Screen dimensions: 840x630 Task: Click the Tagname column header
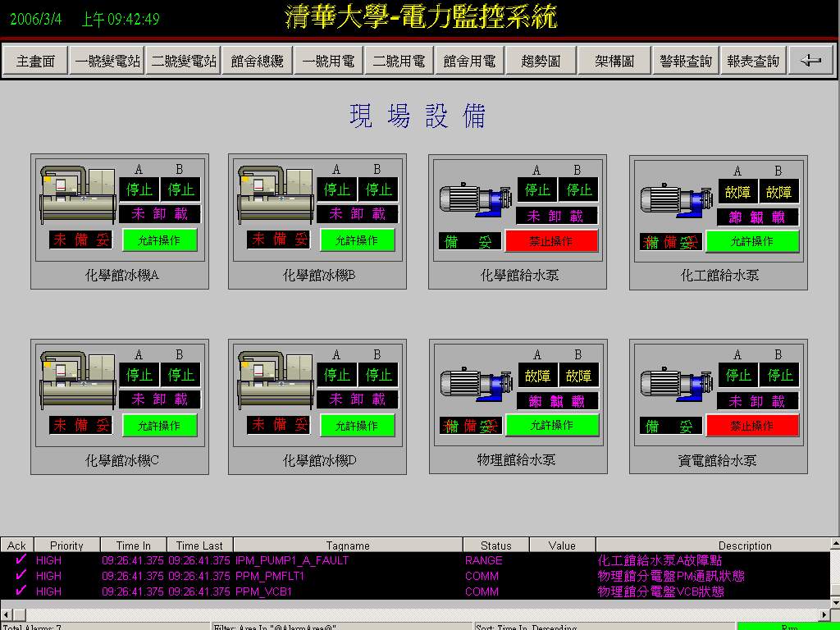[348, 546]
